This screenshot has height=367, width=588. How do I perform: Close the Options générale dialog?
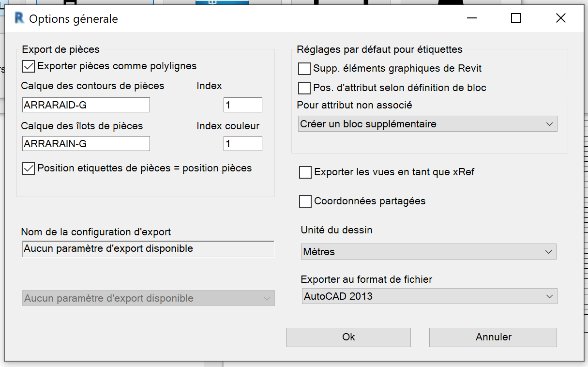click(x=561, y=18)
